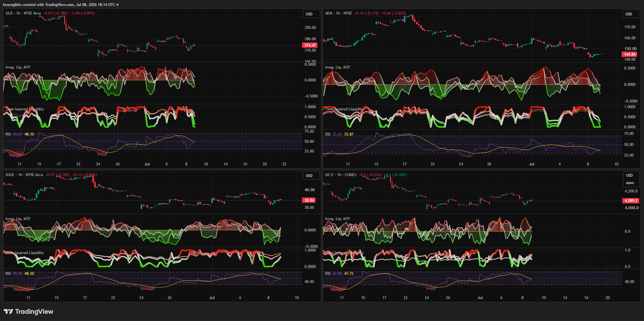Screen dimensions: 644x321
Task: Select Time-layered Liquidity label on GLD chart
Action: (x=25, y=109)
